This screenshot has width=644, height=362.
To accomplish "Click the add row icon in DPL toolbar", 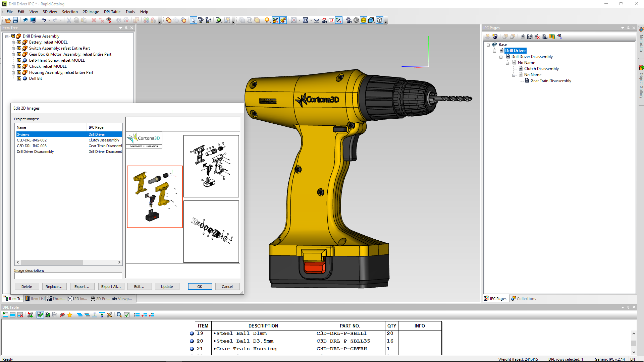I will pyautogui.click(x=5, y=315).
